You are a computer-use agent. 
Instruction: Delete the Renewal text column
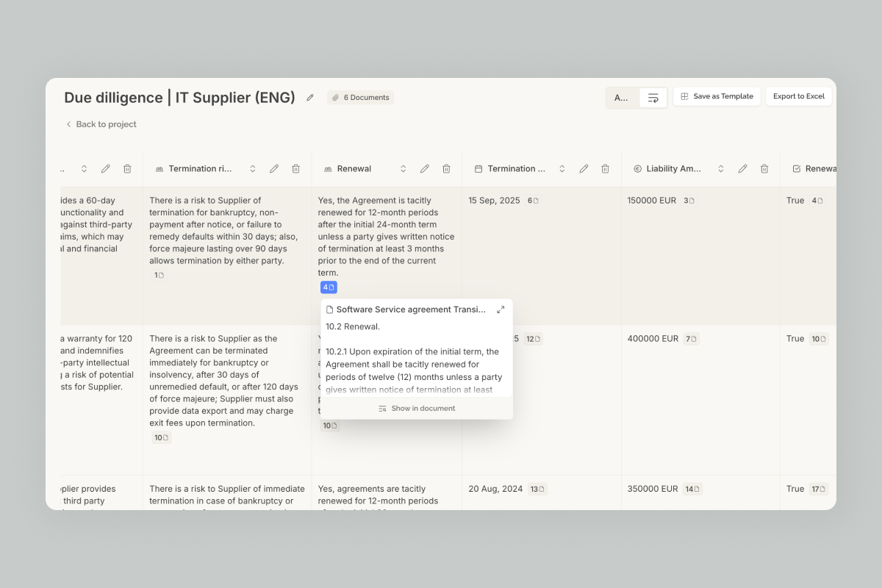point(446,169)
